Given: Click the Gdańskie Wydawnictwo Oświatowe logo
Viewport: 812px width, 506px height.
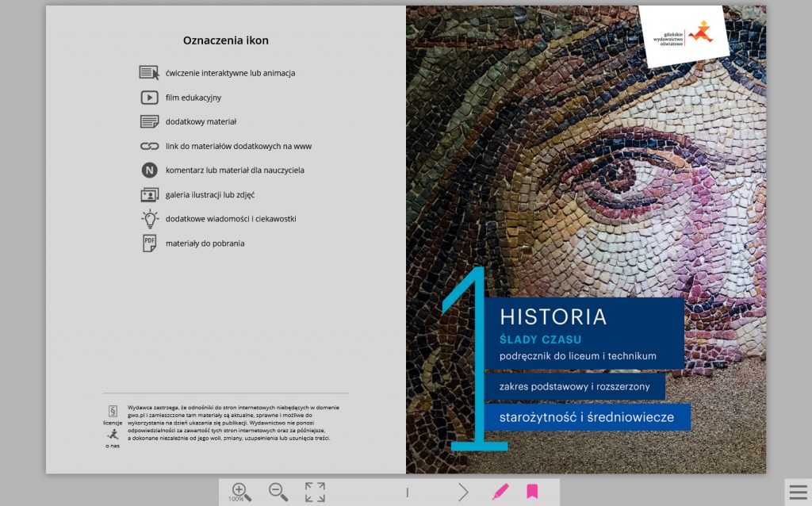Looking at the screenshot, I should (x=684, y=35).
